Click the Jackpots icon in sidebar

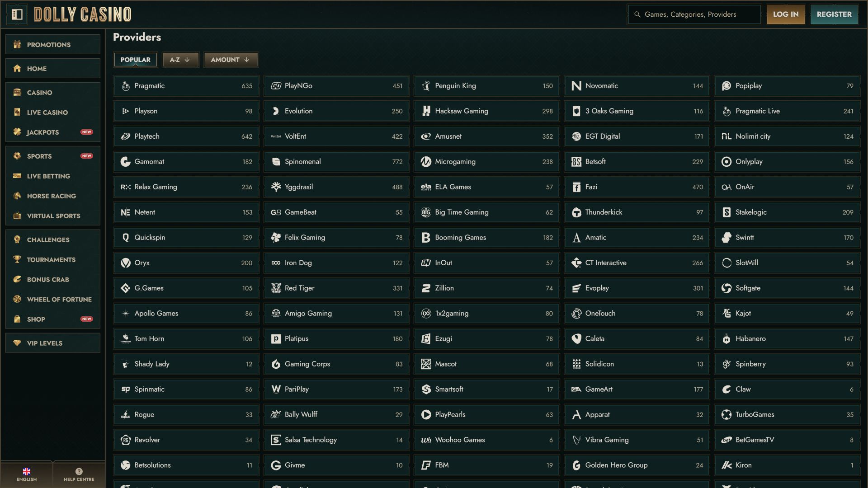[x=17, y=132]
